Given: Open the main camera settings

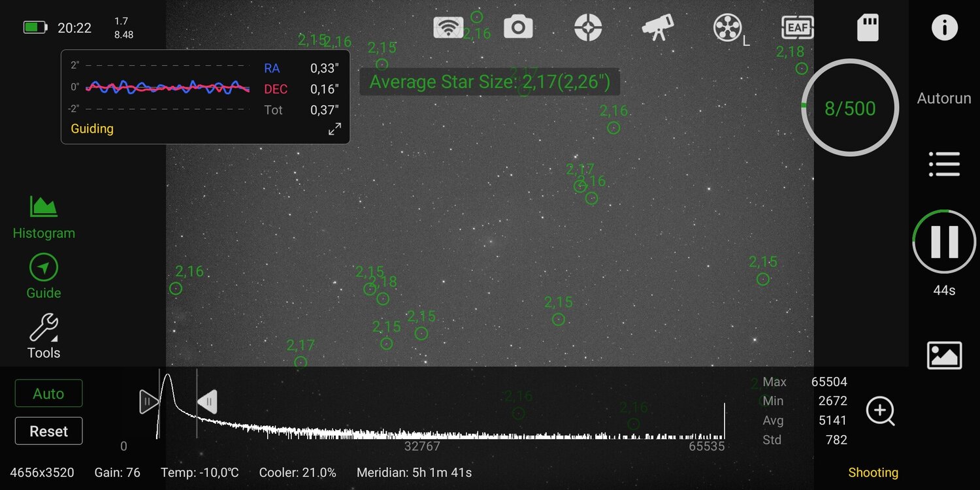Looking at the screenshot, I should click(x=518, y=26).
